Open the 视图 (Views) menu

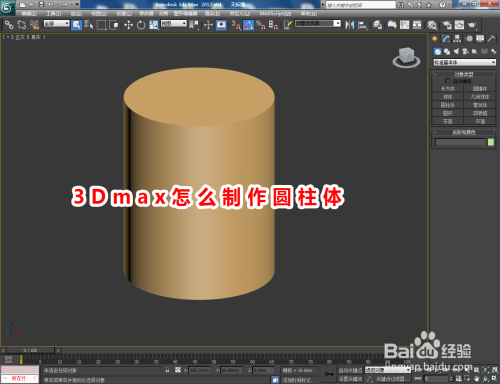tap(99, 14)
